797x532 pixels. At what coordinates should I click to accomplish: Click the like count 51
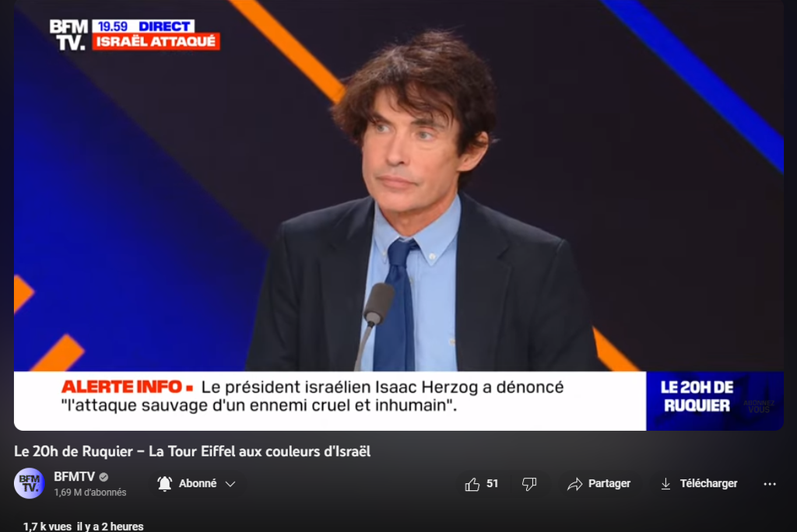pos(492,484)
